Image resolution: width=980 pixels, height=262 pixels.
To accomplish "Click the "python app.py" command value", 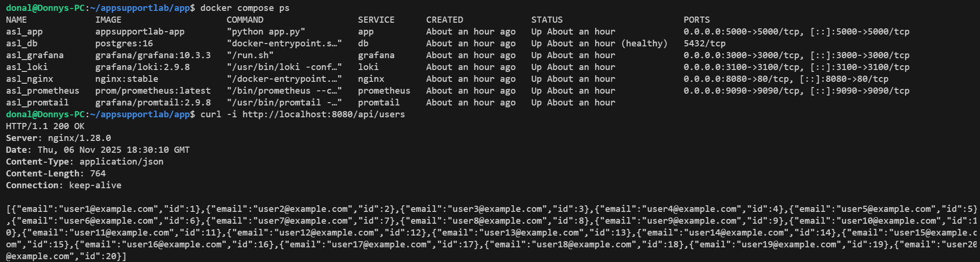I will pyautogui.click(x=266, y=32).
